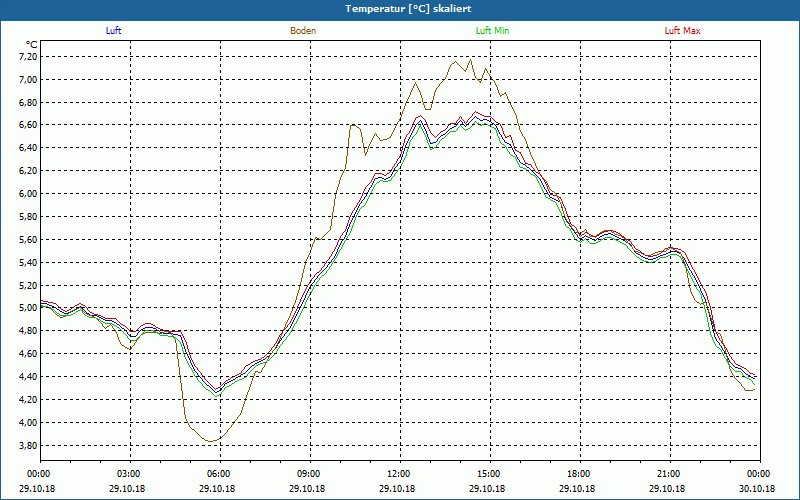Click the 4,80 y-axis value
This screenshot has width=800, height=500.
pyautogui.click(x=28, y=331)
